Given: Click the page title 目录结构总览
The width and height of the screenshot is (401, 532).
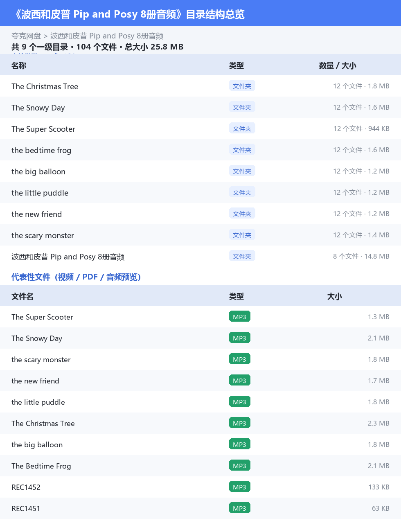Looking at the screenshot, I should [x=215, y=14].
